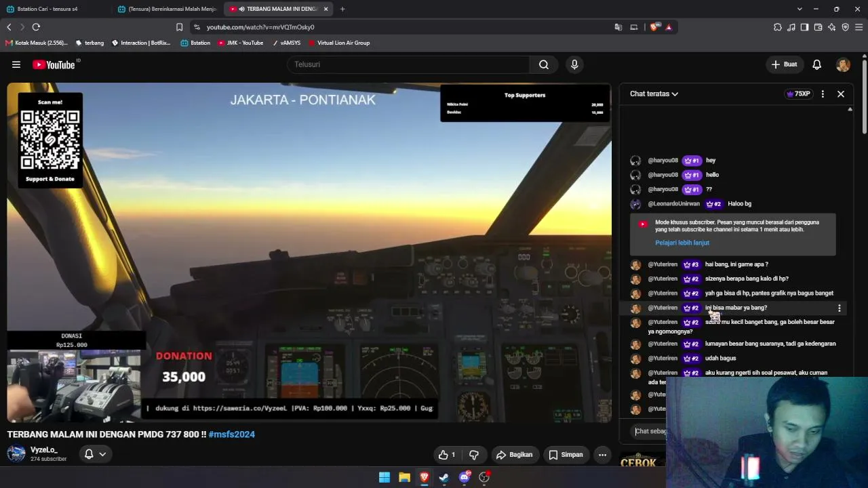Click the 'Buat' create button
This screenshot has height=488, width=868.
[x=785, y=64]
